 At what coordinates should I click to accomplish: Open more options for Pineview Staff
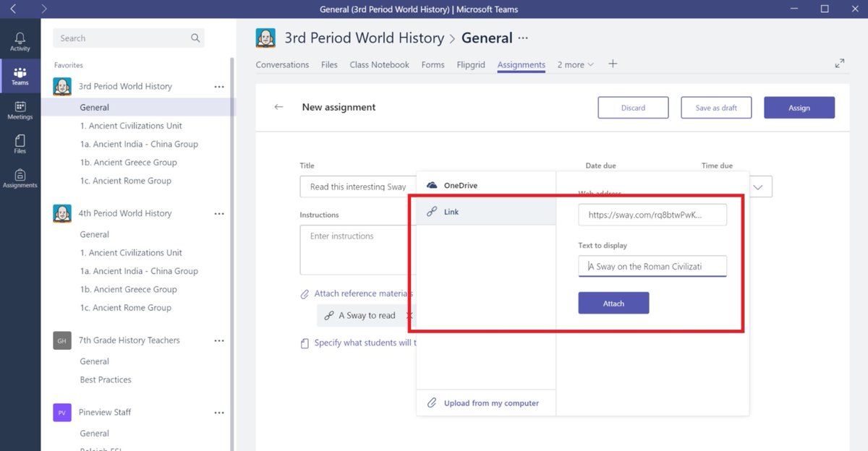point(219,413)
